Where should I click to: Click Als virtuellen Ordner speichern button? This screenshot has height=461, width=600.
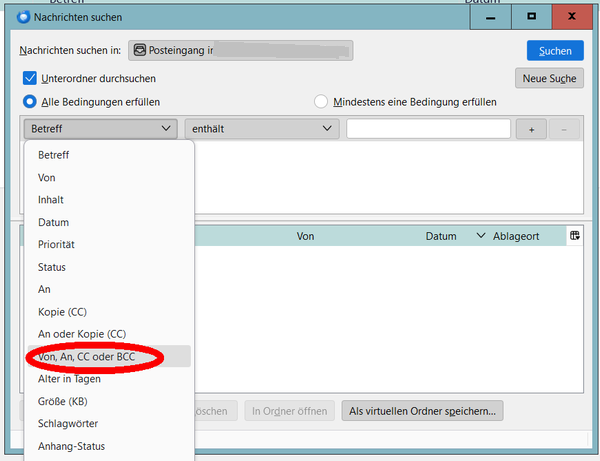tap(422, 411)
